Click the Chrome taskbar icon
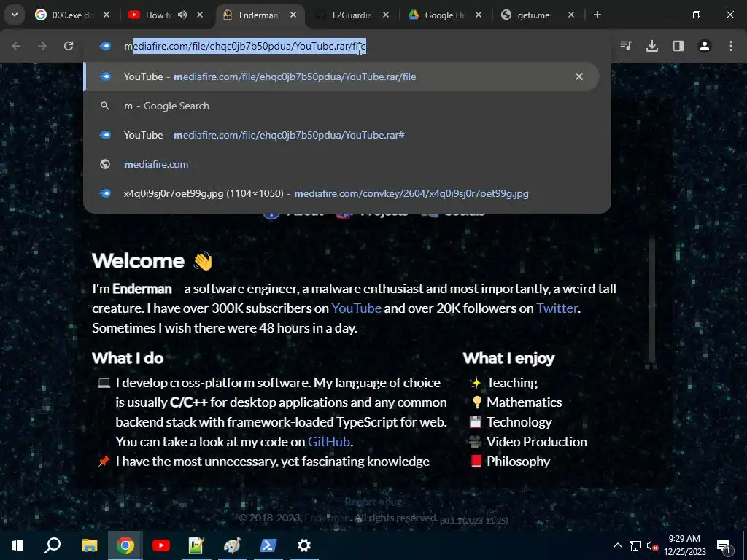Viewport: 747px width, 560px height. [125, 545]
